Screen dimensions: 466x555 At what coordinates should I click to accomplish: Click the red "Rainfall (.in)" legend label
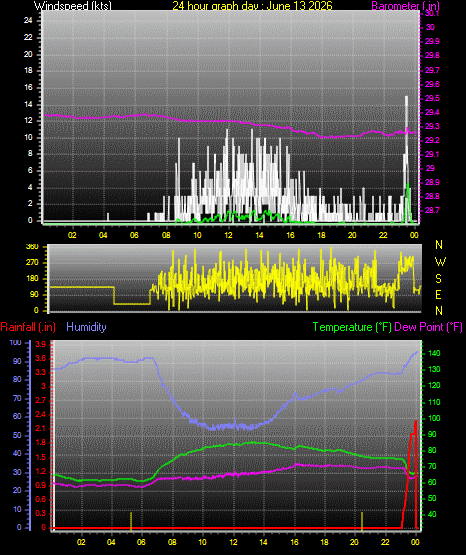point(28,327)
